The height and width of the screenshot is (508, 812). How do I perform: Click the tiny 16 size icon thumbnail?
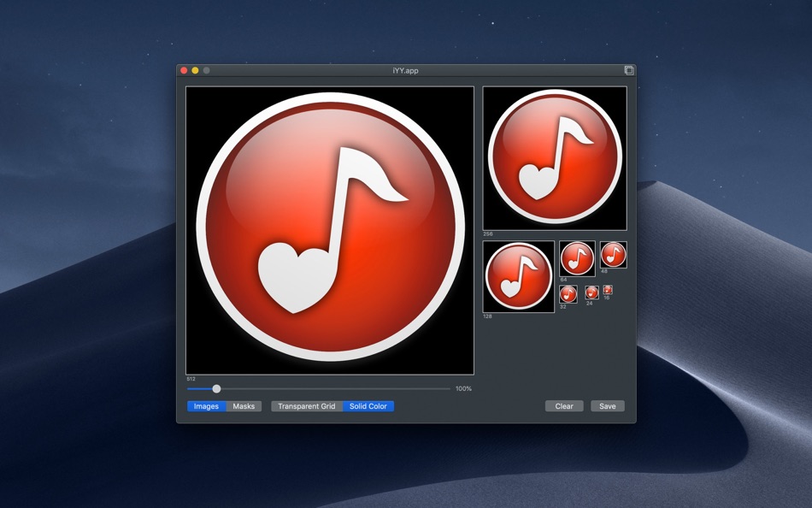(608, 290)
